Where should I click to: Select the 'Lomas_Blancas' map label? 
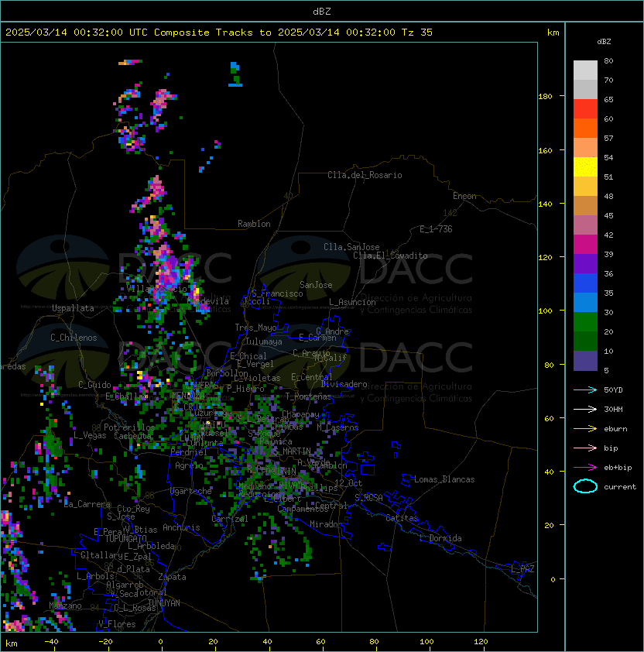(x=444, y=479)
